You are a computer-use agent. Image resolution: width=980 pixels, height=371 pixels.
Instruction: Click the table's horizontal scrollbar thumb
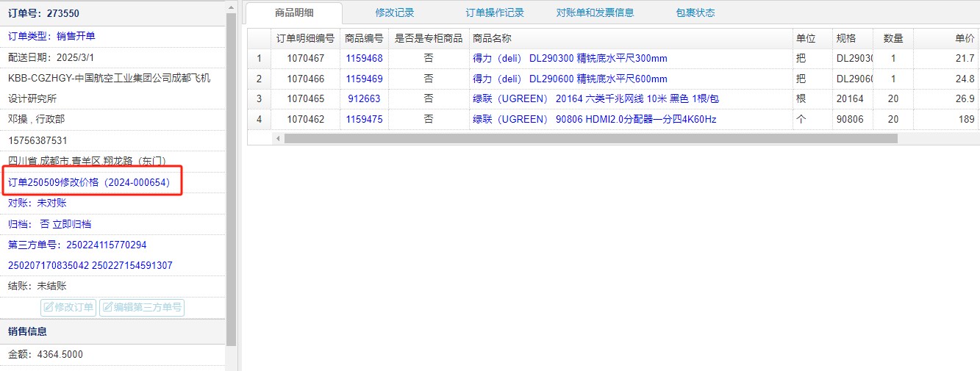point(590,138)
